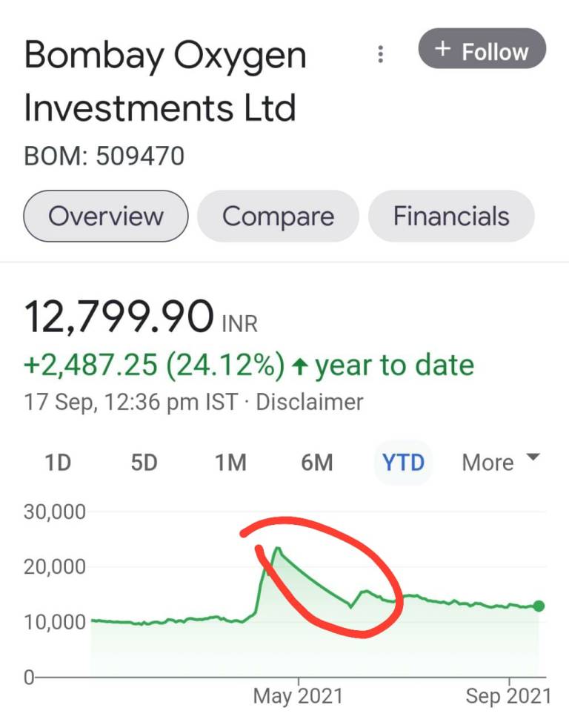Click the plus icon on Follow
Viewport: 569px width, 728px height.
pyautogui.click(x=442, y=50)
